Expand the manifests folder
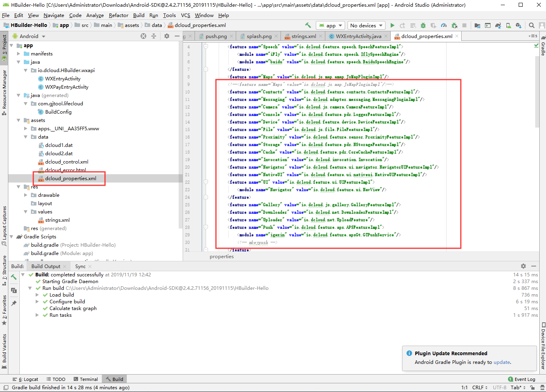Viewport: 546px width, 392px height. (19, 54)
